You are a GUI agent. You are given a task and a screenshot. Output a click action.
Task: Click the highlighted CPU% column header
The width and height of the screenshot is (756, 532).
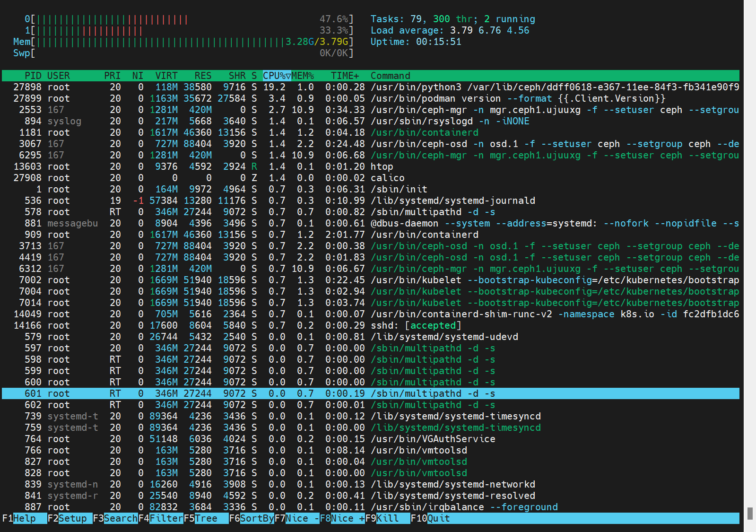277,76
